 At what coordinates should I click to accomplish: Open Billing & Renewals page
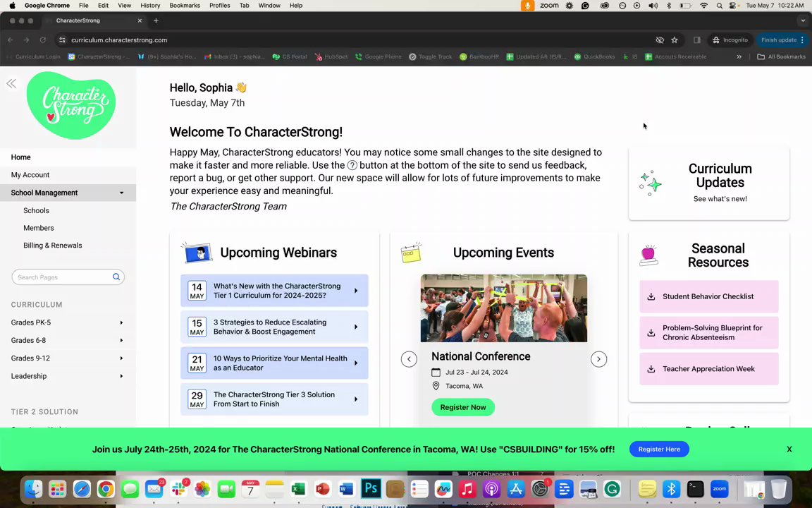pos(52,246)
